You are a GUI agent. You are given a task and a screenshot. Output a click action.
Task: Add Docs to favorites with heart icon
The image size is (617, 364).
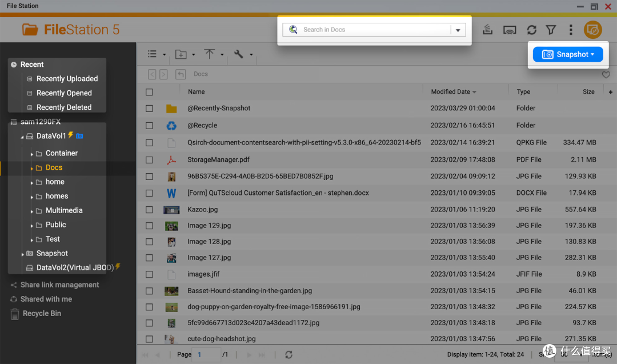[606, 74]
